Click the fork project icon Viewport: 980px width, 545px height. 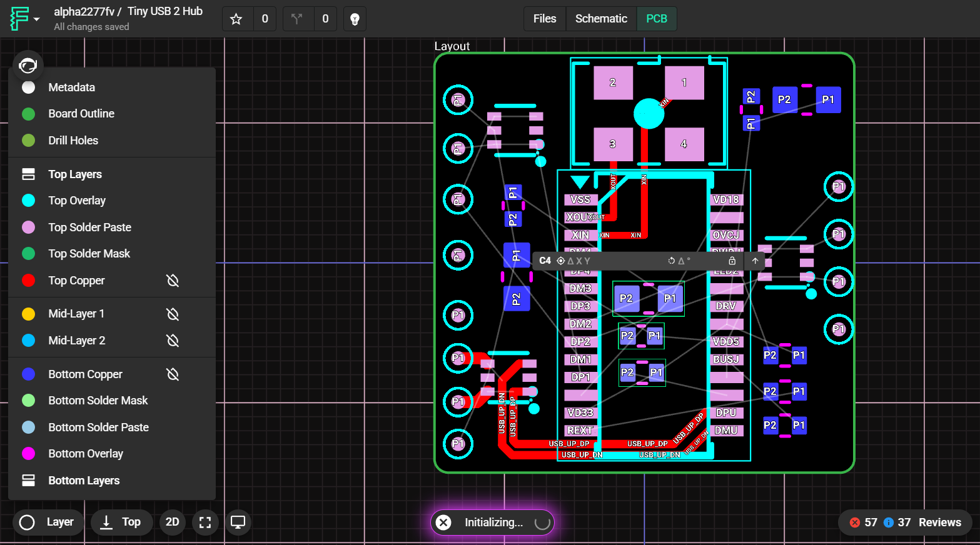297,19
